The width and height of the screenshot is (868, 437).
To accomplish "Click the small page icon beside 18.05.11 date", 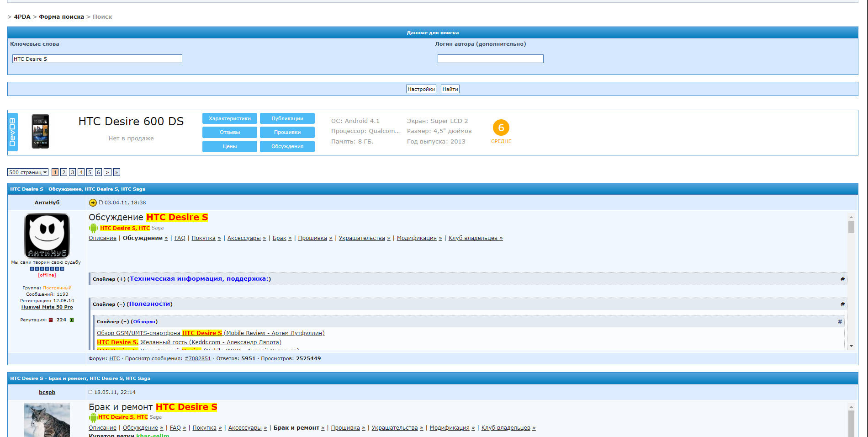I will point(90,392).
